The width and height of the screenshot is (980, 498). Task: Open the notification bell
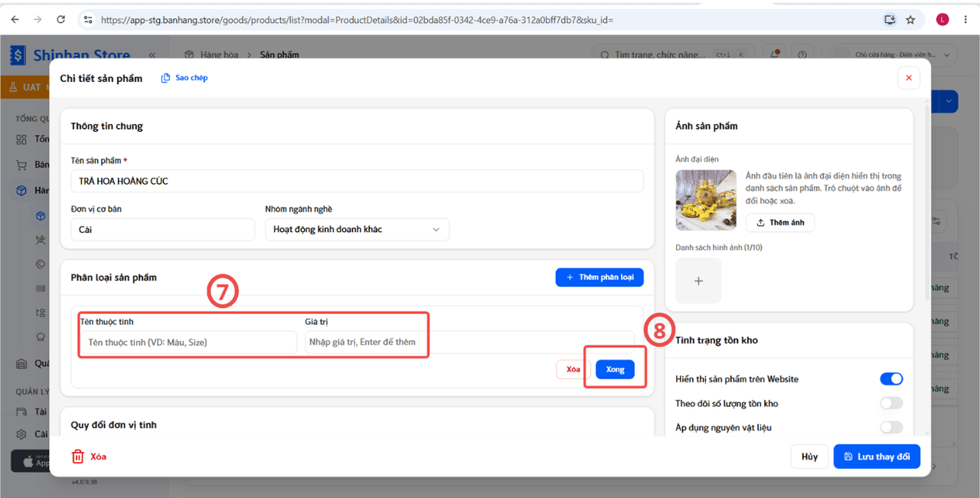[776, 54]
